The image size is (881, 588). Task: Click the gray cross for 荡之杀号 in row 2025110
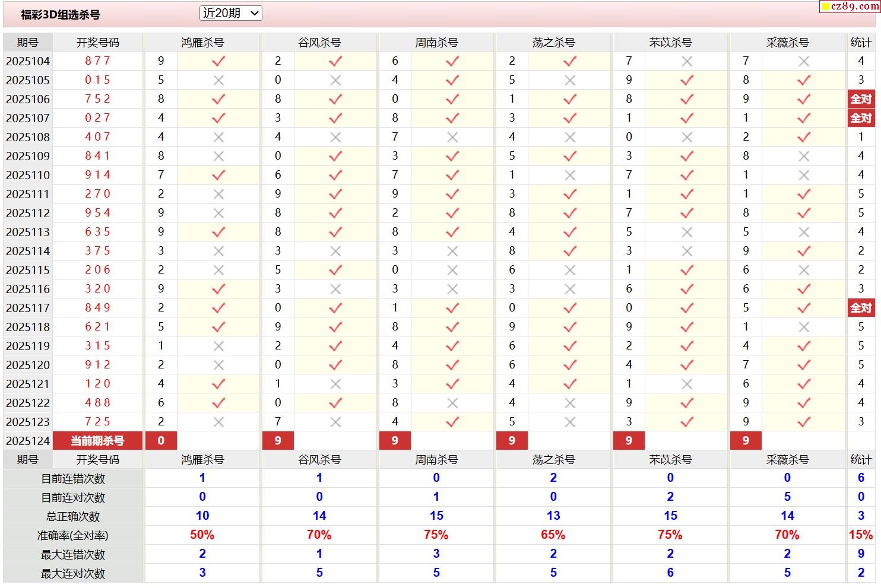click(570, 175)
